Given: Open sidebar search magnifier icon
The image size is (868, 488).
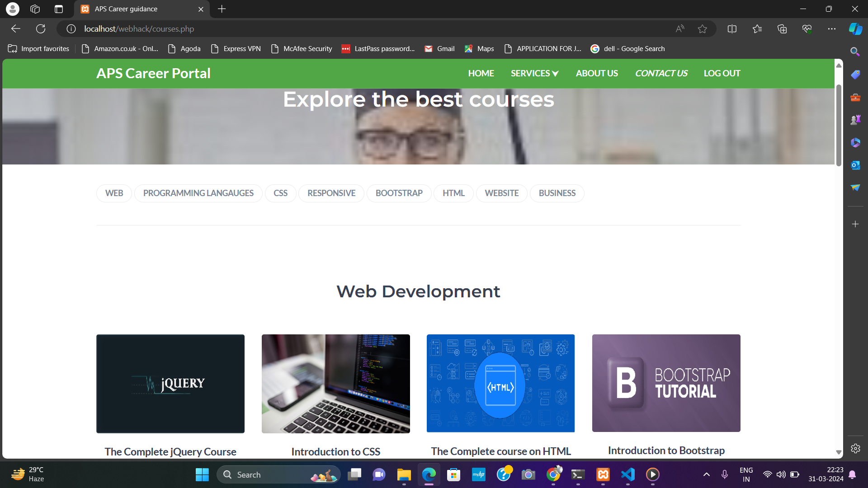Looking at the screenshot, I should [x=855, y=52].
